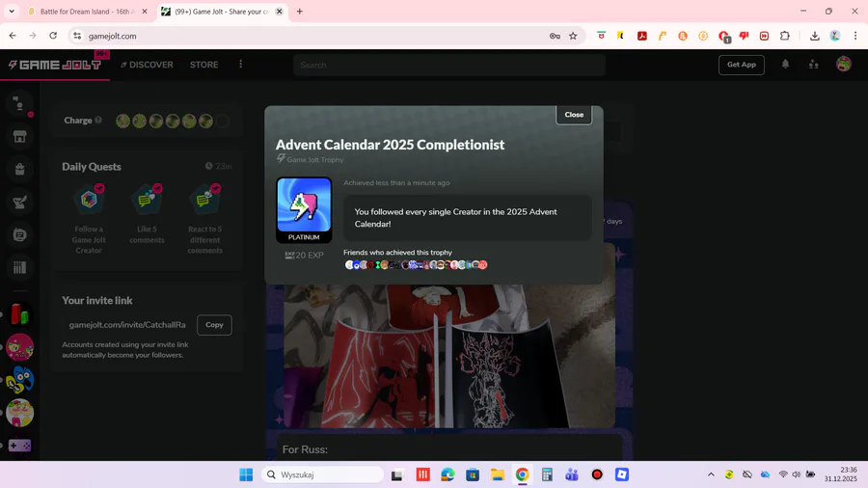Open the Chrome profile avatar

click(x=835, y=36)
